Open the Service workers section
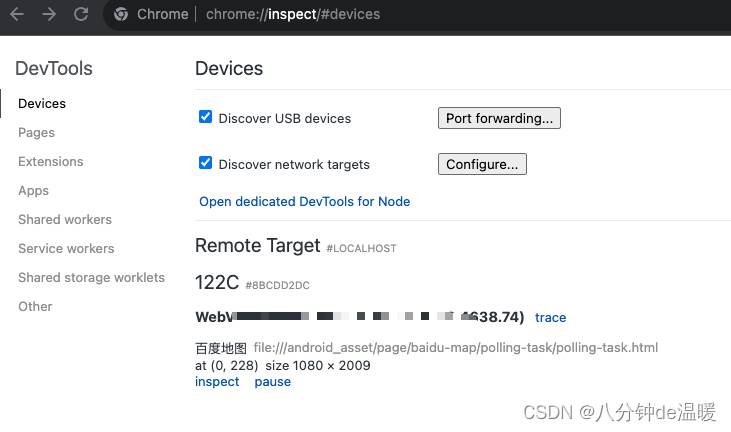 (x=66, y=248)
